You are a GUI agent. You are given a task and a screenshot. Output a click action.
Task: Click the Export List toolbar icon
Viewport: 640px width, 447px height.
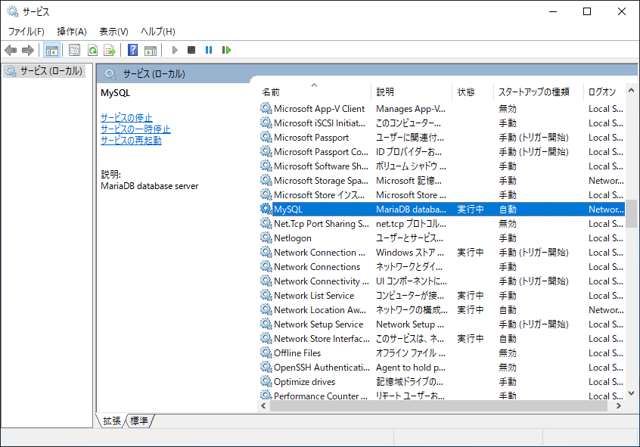(x=110, y=50)
